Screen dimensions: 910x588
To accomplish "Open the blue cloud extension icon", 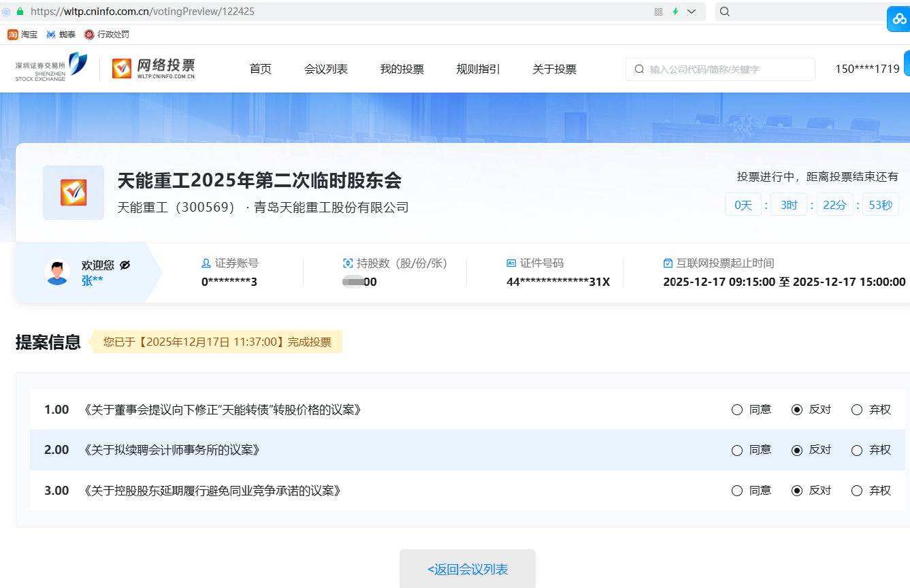I will [899, 19].
